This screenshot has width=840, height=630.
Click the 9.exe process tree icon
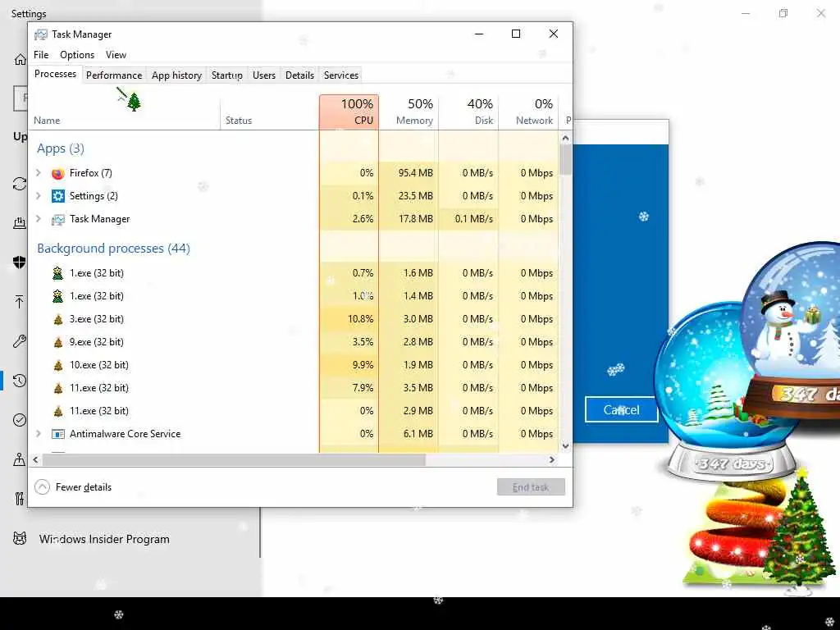(58, 342)
